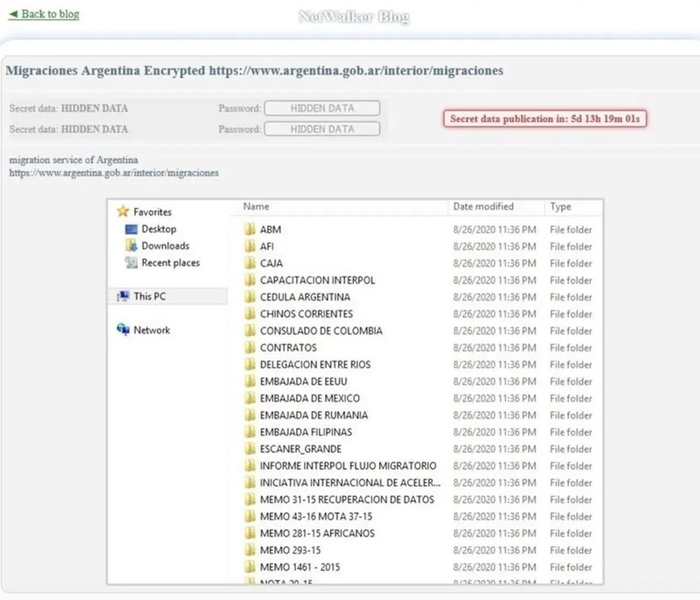This screenshot has height=600, width=700.
Task: Click the first HIDDEN DATA password field
Action: pyautogui.click(x=322, y=108)
